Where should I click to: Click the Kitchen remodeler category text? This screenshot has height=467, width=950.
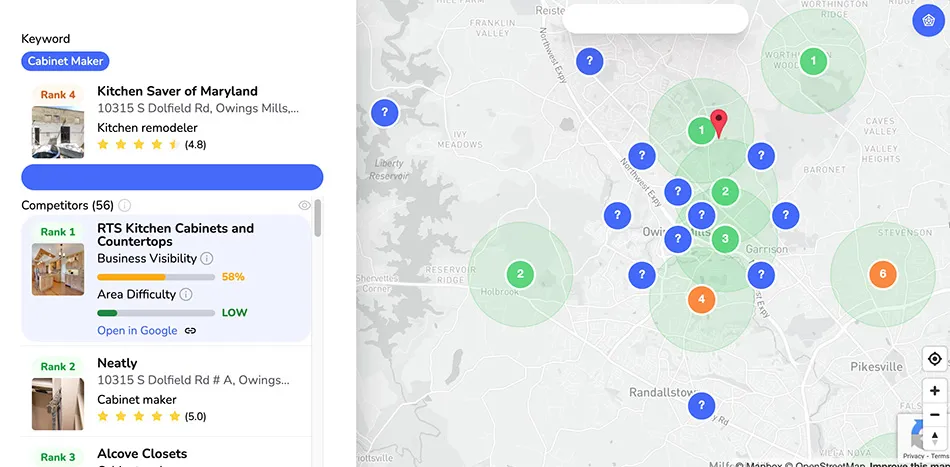tap(147, 128)
